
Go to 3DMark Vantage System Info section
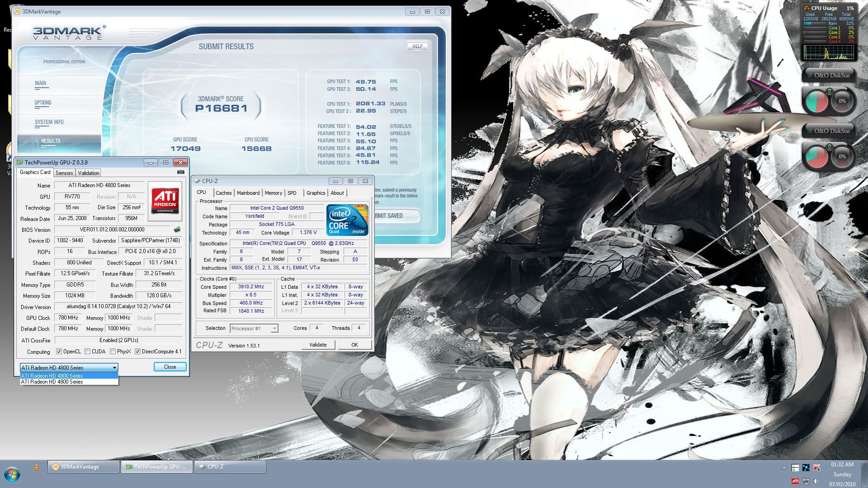tap(49, 122)
